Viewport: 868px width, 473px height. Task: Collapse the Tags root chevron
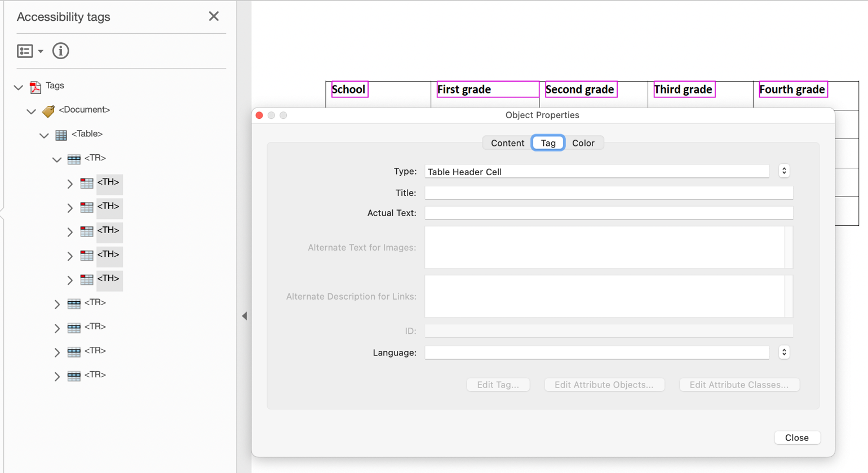coord(17,87)
